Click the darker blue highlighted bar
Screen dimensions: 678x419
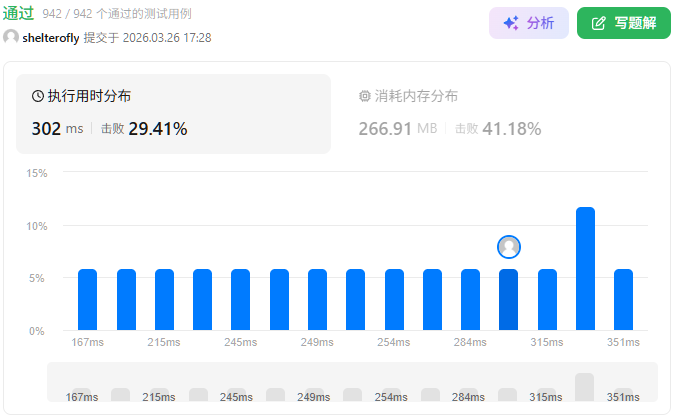pyautogui.click(x=509, y=299)
